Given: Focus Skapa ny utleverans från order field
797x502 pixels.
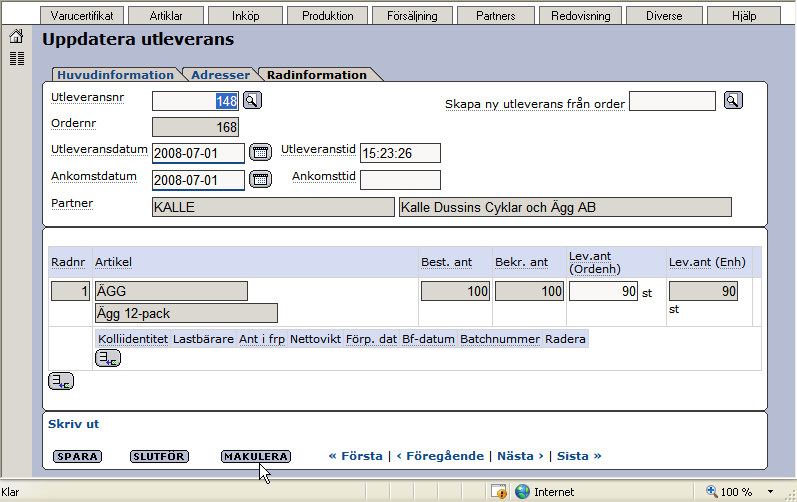Looking at the screenshot, I should (x=672, y=101).
